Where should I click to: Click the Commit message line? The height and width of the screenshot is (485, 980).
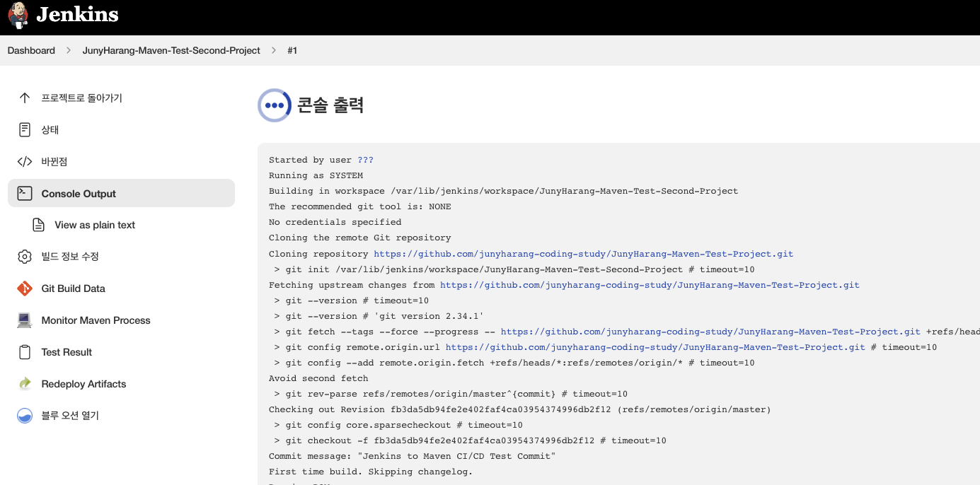(412, 456)
